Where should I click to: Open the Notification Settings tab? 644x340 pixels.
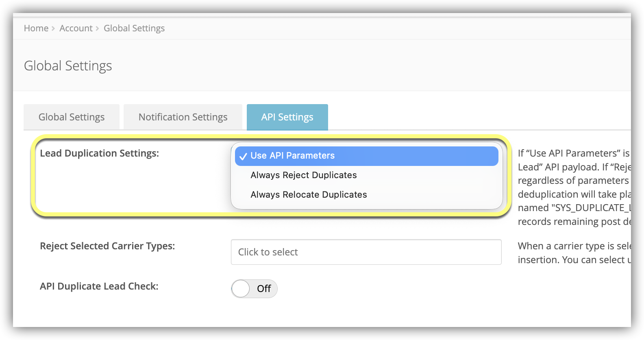[183, 117]
